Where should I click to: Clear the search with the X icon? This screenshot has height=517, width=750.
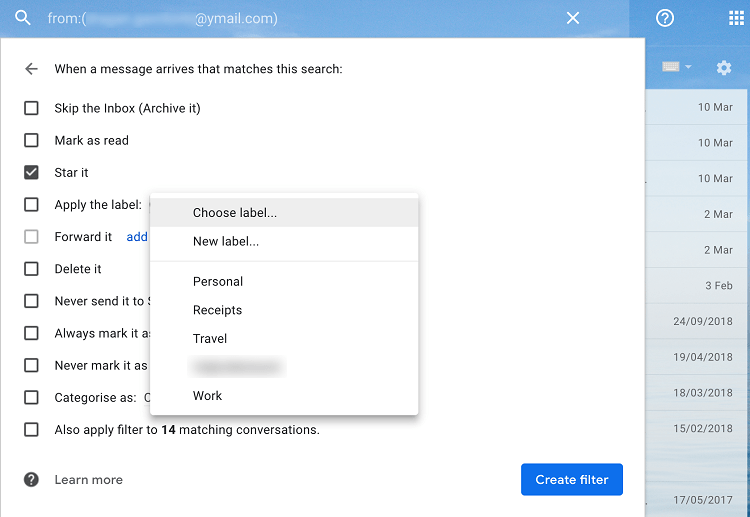[x=573, y=19]
